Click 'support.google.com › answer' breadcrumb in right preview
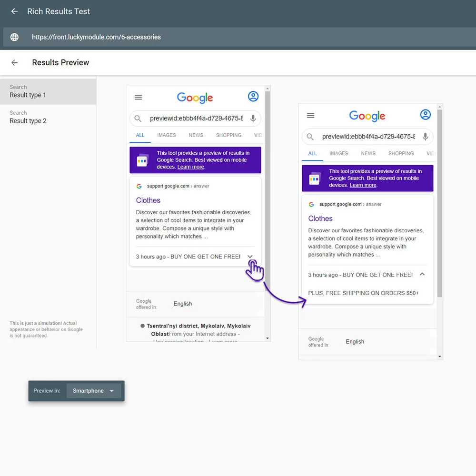The width and height of the screenshot is (476, 476). (350, 204)
